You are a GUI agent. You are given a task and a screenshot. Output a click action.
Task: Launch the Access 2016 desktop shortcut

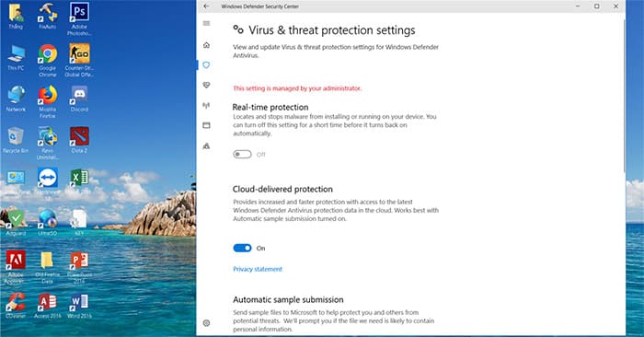[x=48, y=306]
